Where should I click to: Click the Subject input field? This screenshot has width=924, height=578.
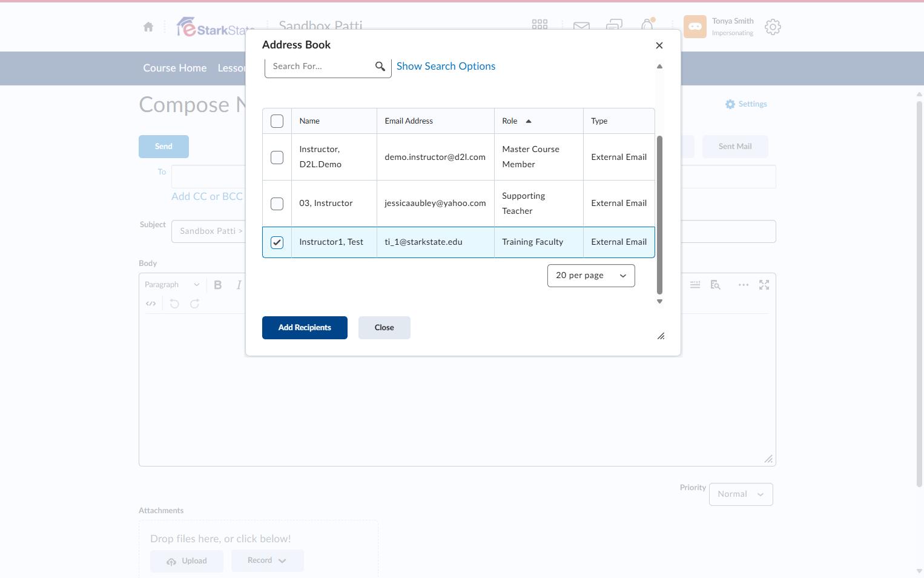point(474,231)
